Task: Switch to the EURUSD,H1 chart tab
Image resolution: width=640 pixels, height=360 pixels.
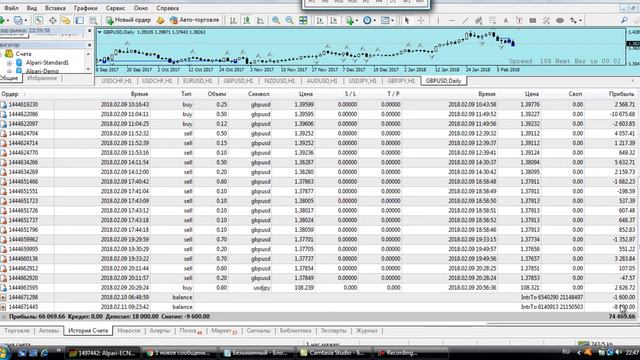Action: [x=198, y=81]
